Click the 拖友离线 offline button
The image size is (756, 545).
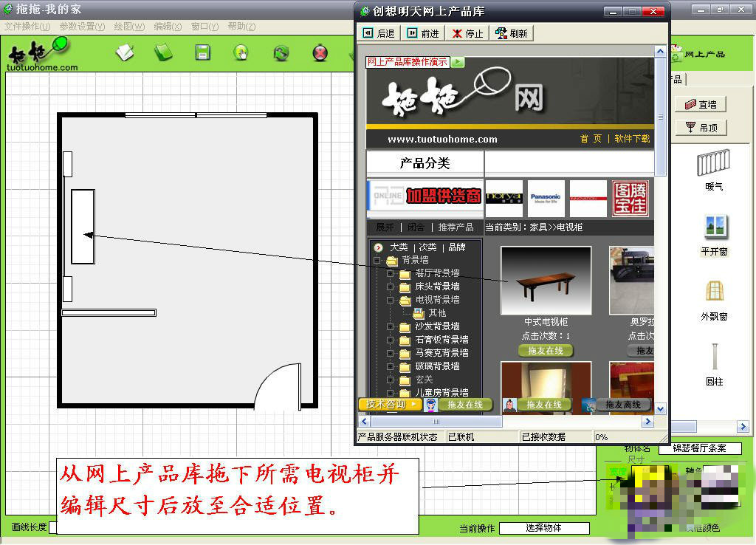623,405
